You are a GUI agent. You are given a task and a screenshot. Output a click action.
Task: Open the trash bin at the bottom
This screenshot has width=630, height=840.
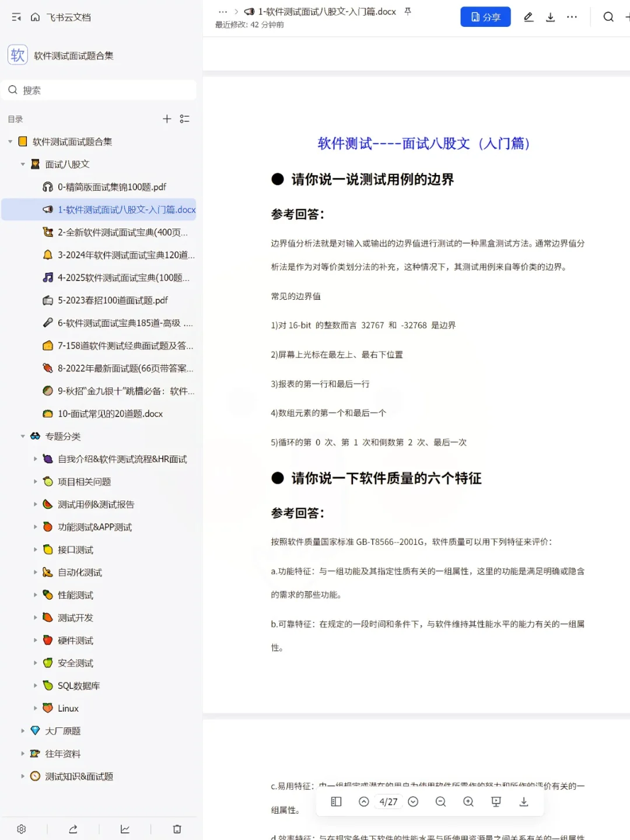(177, 828)
